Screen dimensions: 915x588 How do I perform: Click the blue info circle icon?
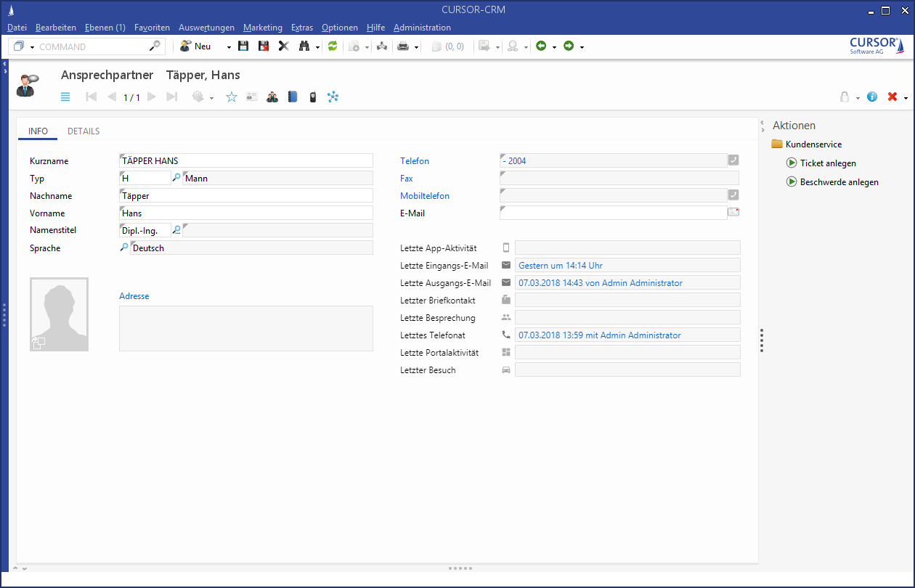(872, 97)
